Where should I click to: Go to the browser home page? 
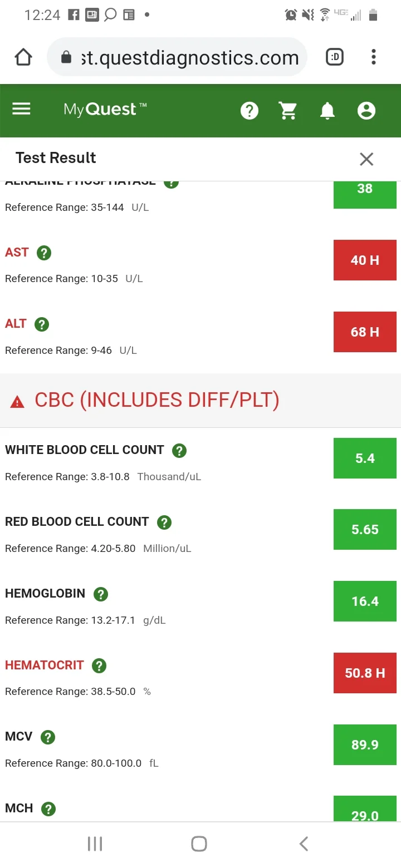(23, 57)
